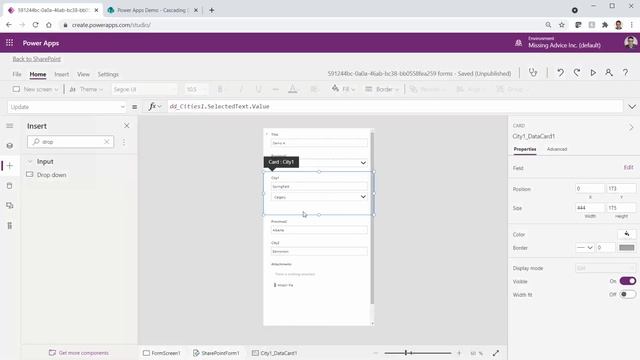The image size is (640, 360).
Task: Toggle the Visible switch off
Action: click(x=628, y=281)
